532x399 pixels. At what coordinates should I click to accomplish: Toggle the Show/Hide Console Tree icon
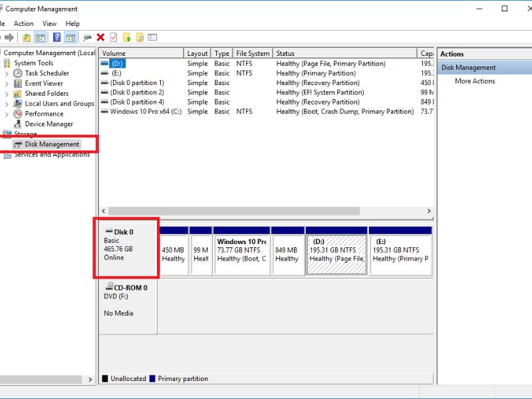[x=40, y=37]
